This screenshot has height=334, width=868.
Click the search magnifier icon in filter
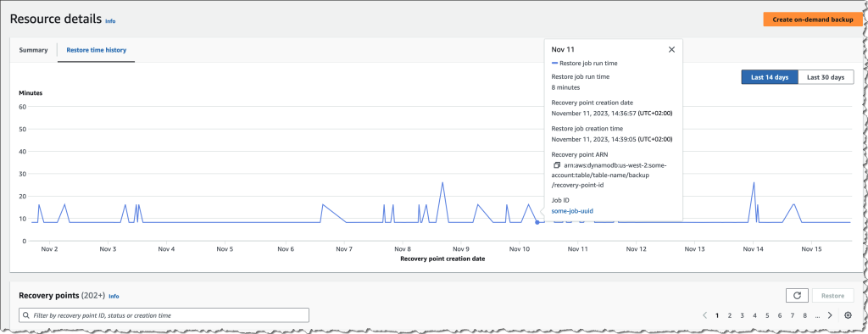26,315
